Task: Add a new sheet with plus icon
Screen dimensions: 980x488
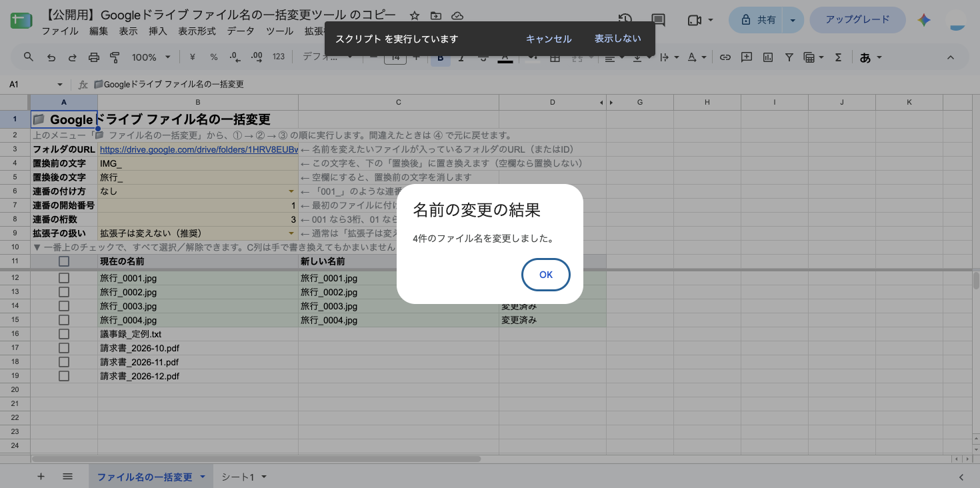Action: click(41, 477)
